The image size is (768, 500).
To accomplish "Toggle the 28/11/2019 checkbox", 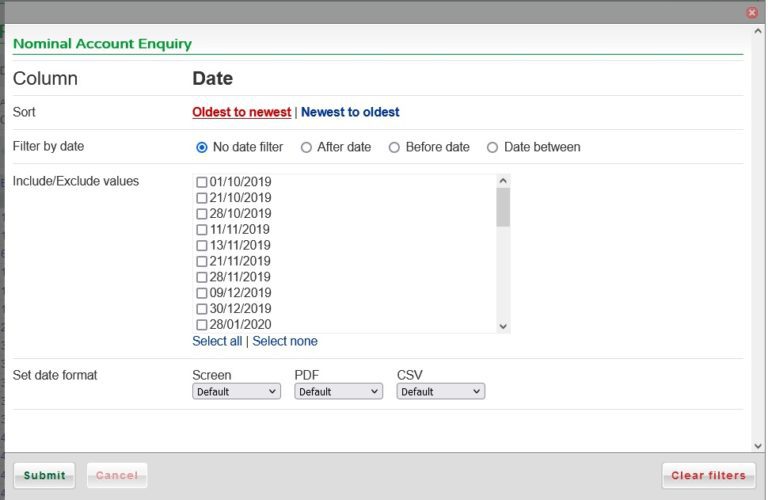I will [201, 277].
